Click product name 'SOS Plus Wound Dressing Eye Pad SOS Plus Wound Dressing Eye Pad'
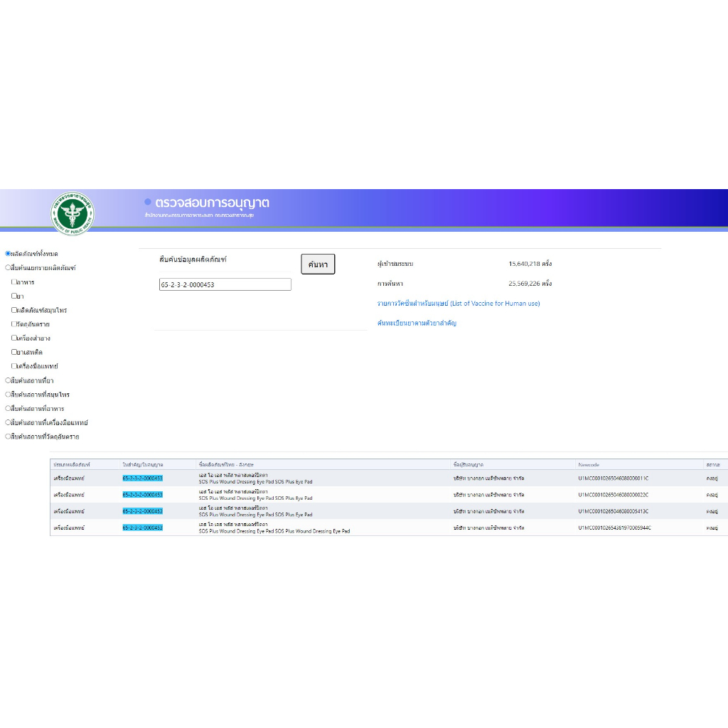Screen dimensions: 728x728 274,531
